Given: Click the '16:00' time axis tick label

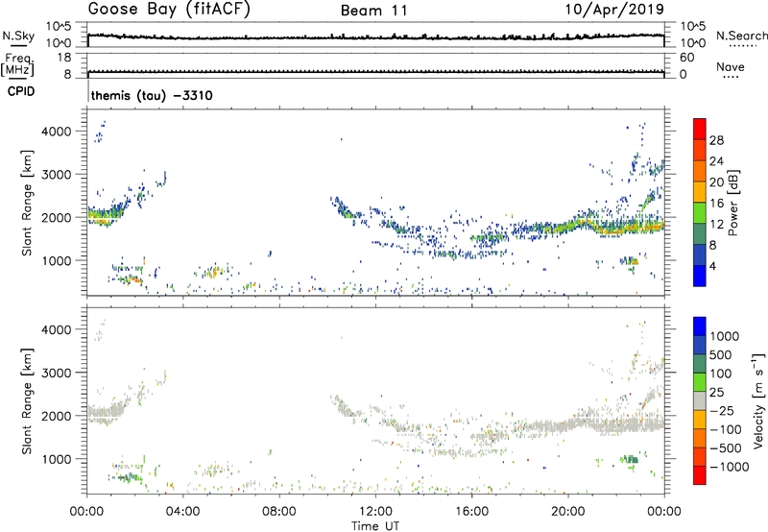Looking at the screenshot, I should point(471,512).
